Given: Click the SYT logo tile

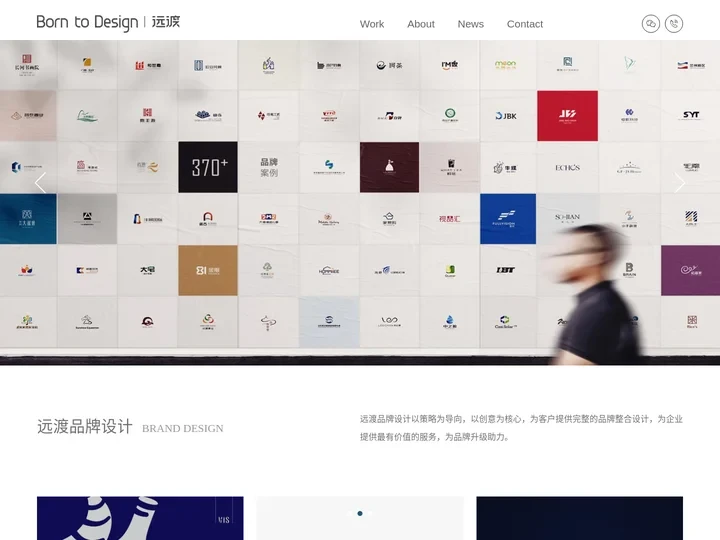Looking at the screenshot, I should (691, 116).
